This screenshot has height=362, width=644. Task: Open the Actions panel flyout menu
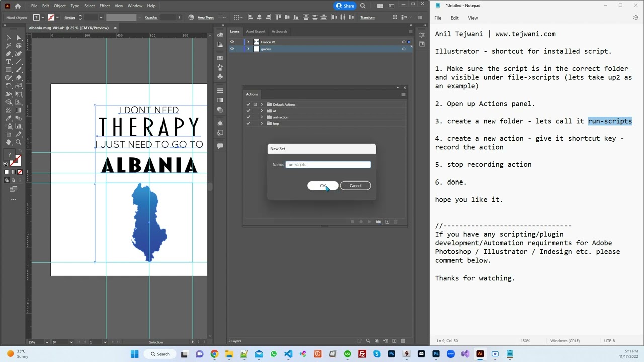click(x=403, y=94)
